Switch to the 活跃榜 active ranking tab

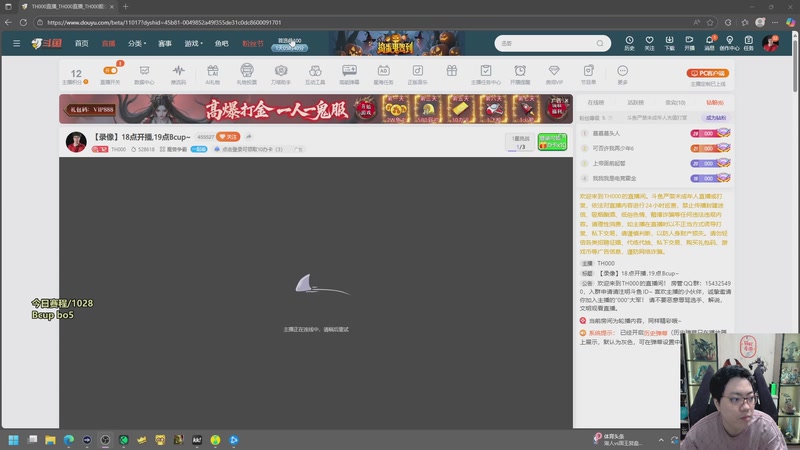[x=635, y=103]
